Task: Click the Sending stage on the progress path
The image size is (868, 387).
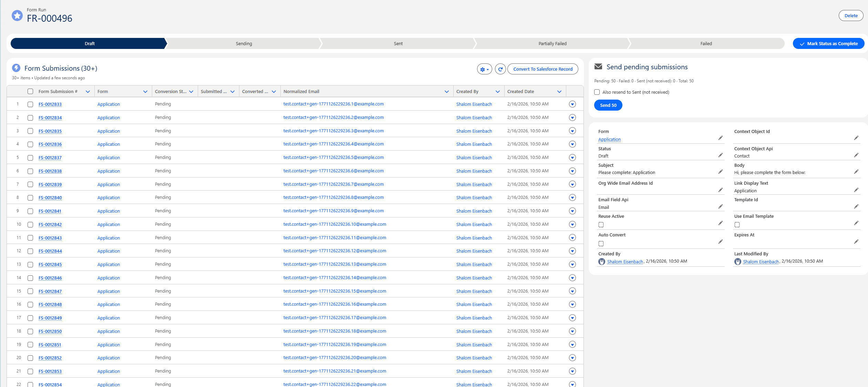Action: pos(244,43)
